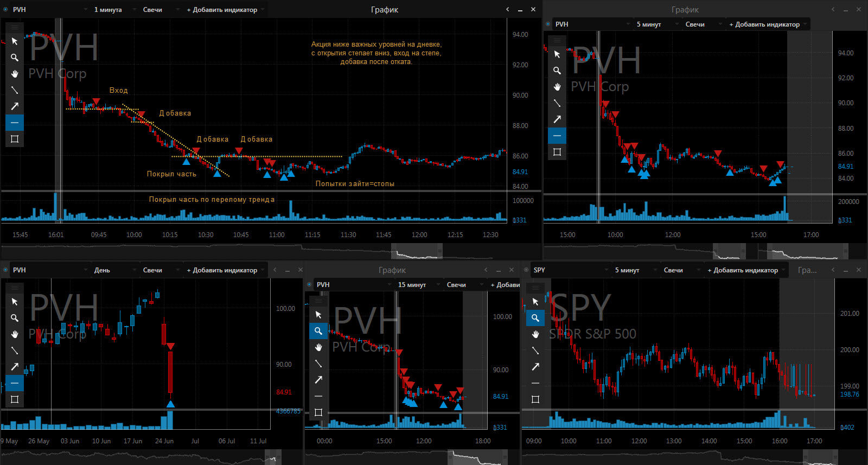
Task: Select horizontal line tool in PVH 15 минут chart
Action: (318, 396)
